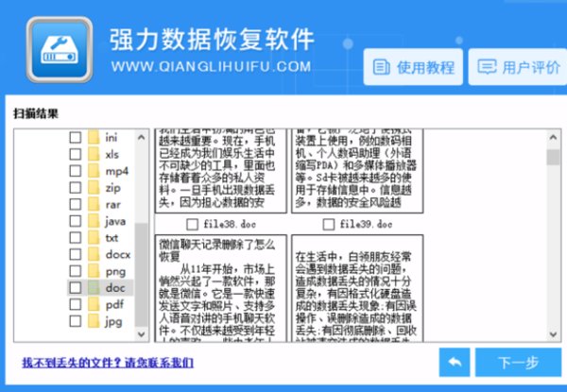Select the pdf tree label

[114, 304]
